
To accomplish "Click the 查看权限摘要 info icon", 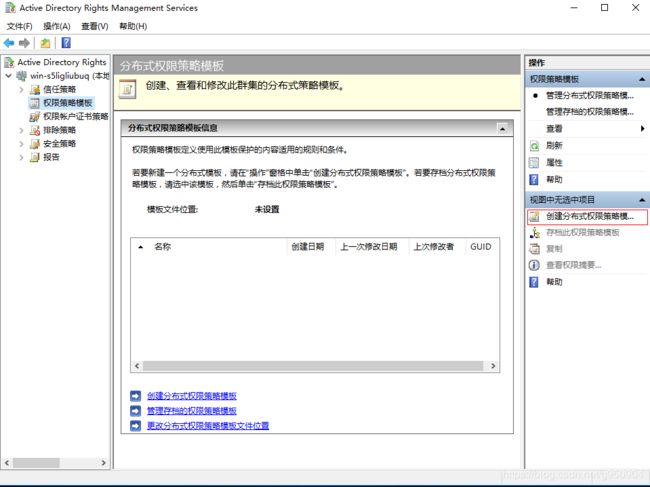I will pyautogui.click(x=534, y=265).
